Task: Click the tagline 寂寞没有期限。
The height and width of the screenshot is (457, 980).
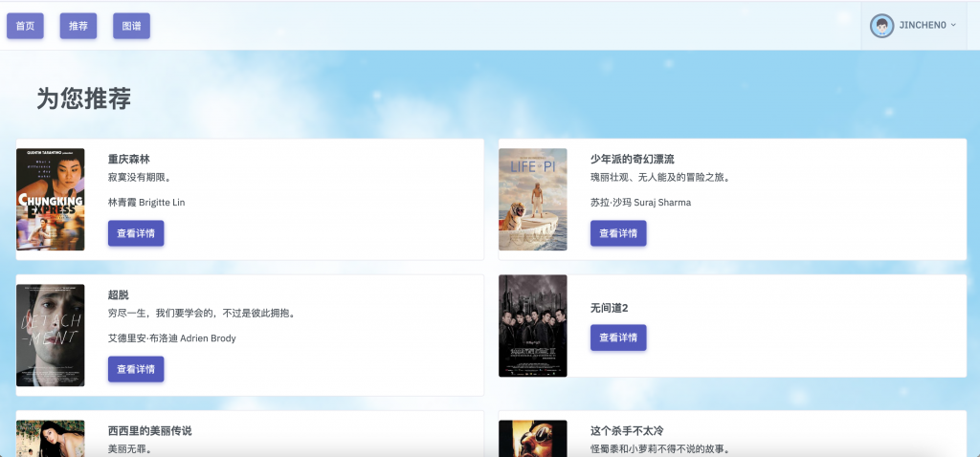Action: pos(140,177)
